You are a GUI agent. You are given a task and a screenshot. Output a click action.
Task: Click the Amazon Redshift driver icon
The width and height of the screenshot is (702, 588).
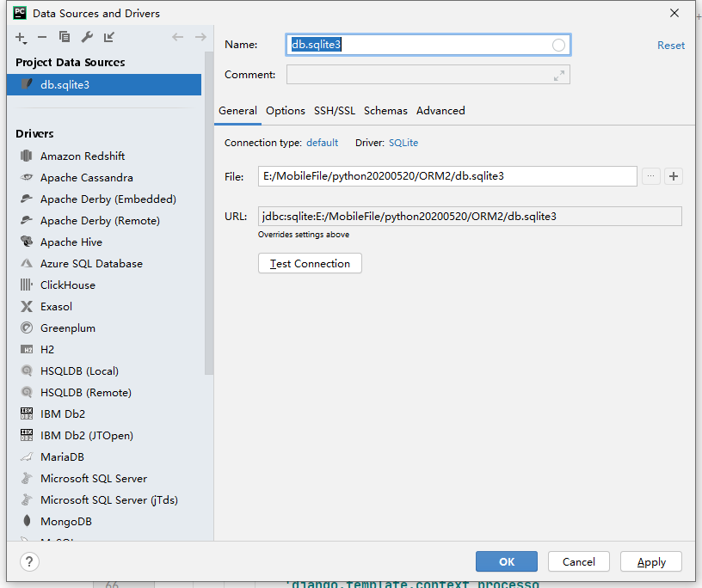click(x=27, y=156)
